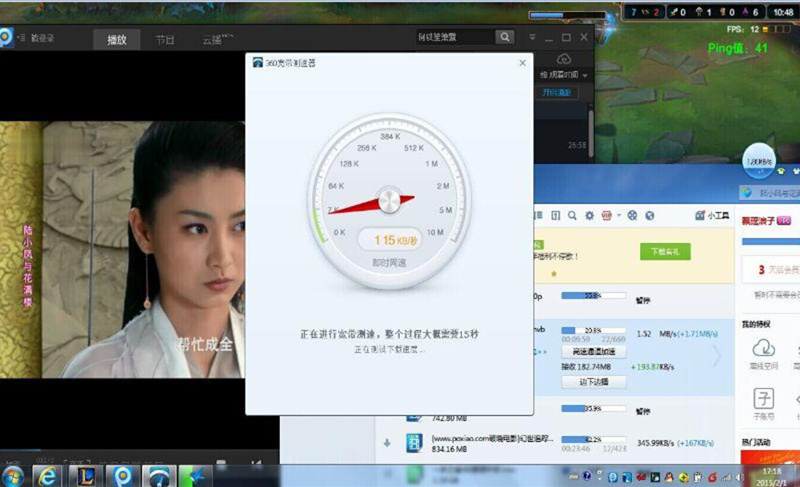Switch to 360 speed test on taskbar
Viewport: 800px width, 487px height.
[x=159, y=477]
